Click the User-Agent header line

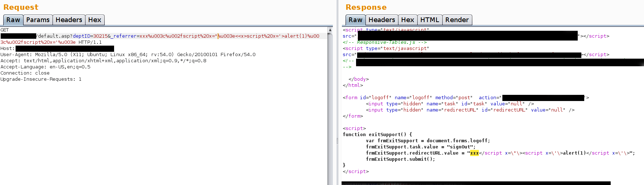(128, 55)
